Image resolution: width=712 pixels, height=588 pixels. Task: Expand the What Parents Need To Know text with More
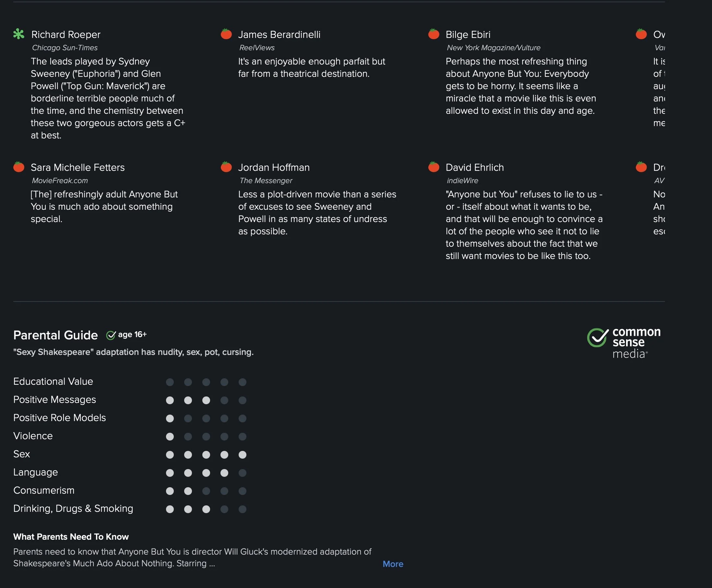pos(393,564)
